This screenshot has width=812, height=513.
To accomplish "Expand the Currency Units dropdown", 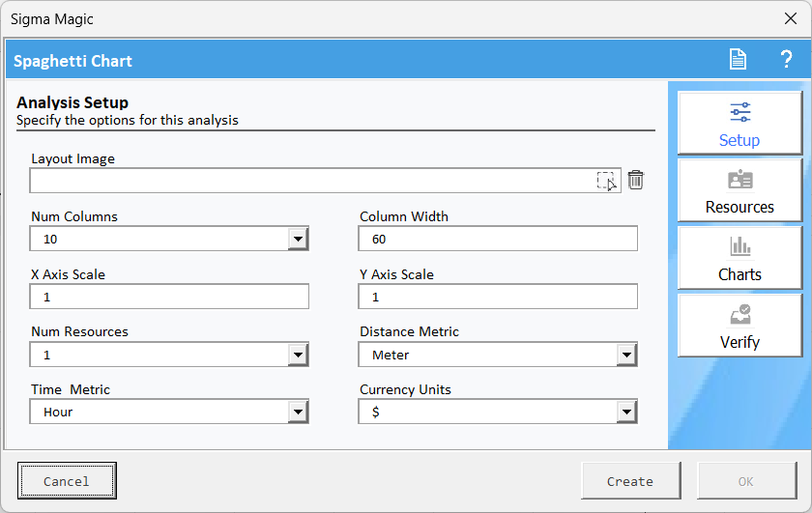I will [x=626, y=413].
